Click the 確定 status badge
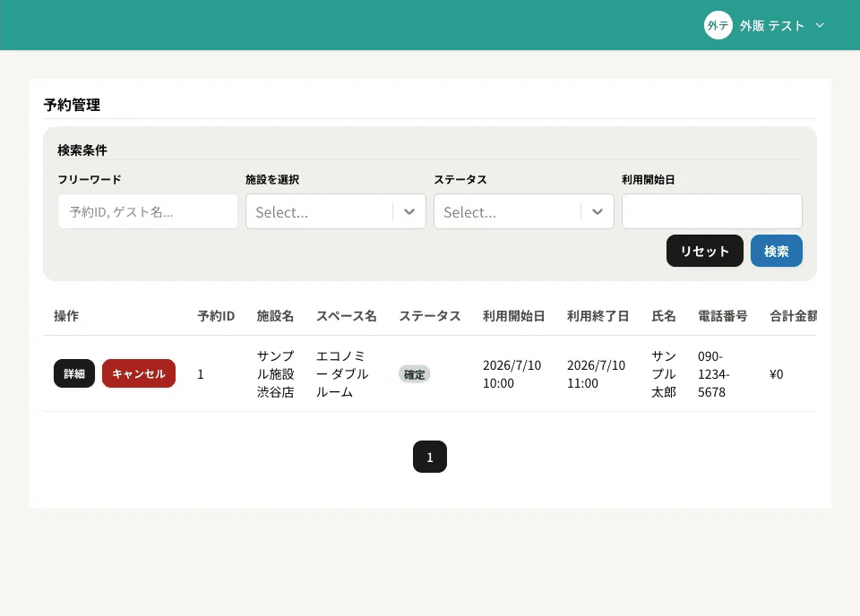Viewport: 860px width, 616px height. (x=414, y=374)
